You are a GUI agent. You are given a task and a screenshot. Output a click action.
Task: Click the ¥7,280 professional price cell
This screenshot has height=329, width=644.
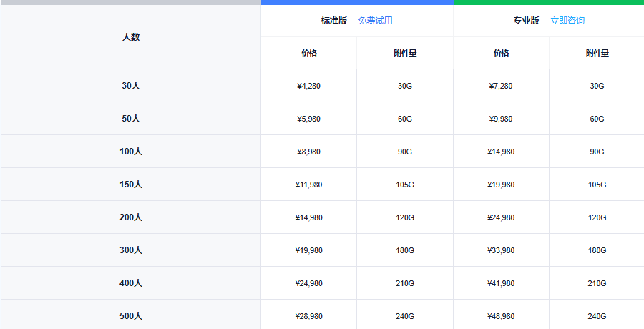point(501,87)
